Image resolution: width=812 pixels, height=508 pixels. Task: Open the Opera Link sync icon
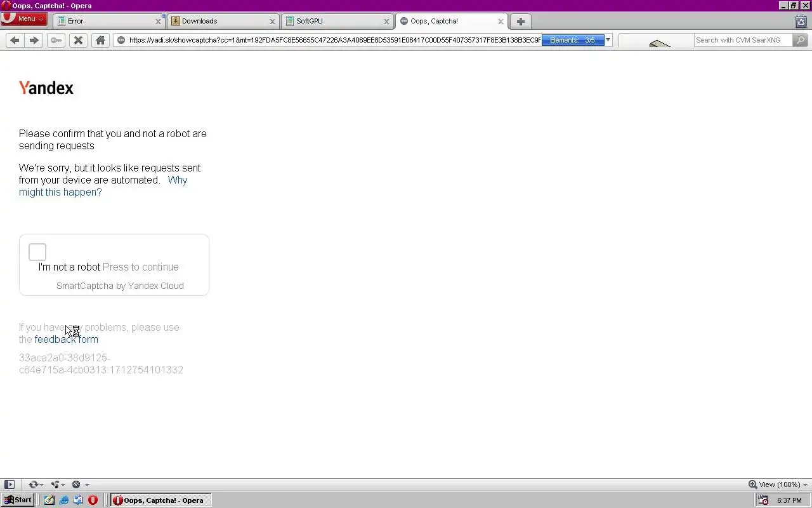point(33,485)
